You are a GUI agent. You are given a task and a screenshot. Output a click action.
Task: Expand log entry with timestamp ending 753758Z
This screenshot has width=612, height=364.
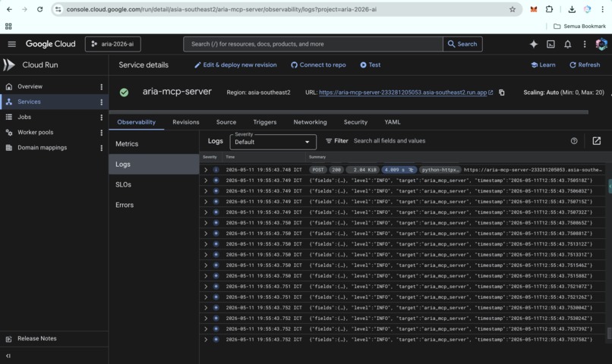206,340
